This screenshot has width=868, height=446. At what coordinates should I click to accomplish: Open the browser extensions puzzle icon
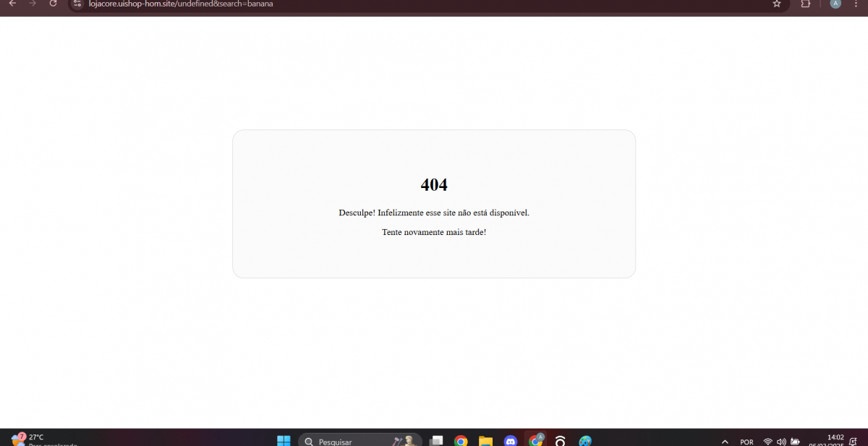tap(806, 4)
